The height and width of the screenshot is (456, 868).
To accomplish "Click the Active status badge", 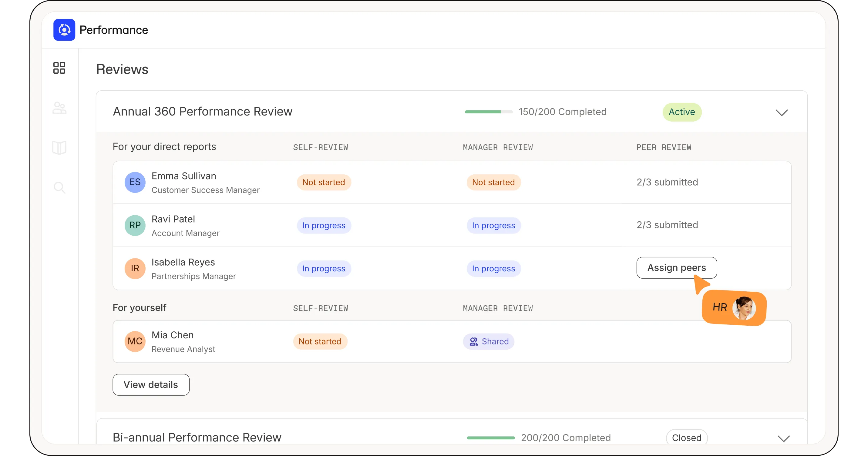I will click(682, 112).
